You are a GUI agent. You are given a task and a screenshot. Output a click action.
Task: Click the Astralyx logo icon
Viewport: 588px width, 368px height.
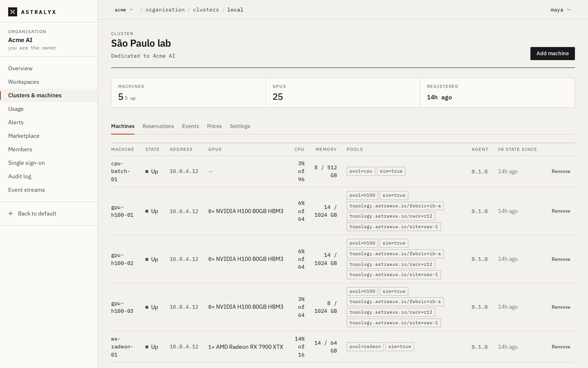tap(13, 12)
